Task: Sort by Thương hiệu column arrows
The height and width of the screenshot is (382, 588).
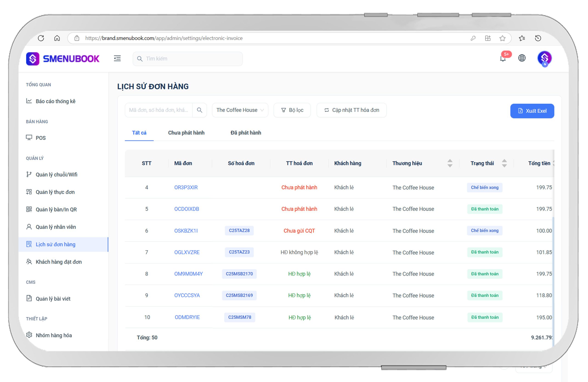Action: click(x=450, y=163)
